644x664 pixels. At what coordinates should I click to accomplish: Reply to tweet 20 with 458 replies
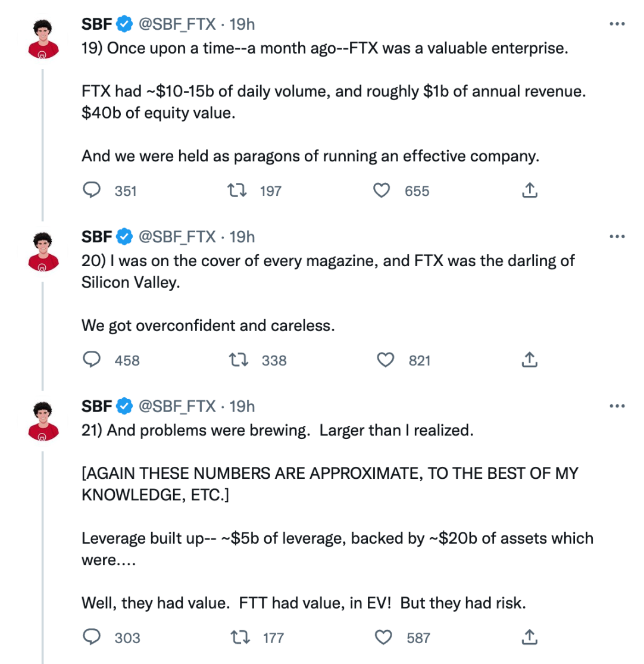point(91,360)
